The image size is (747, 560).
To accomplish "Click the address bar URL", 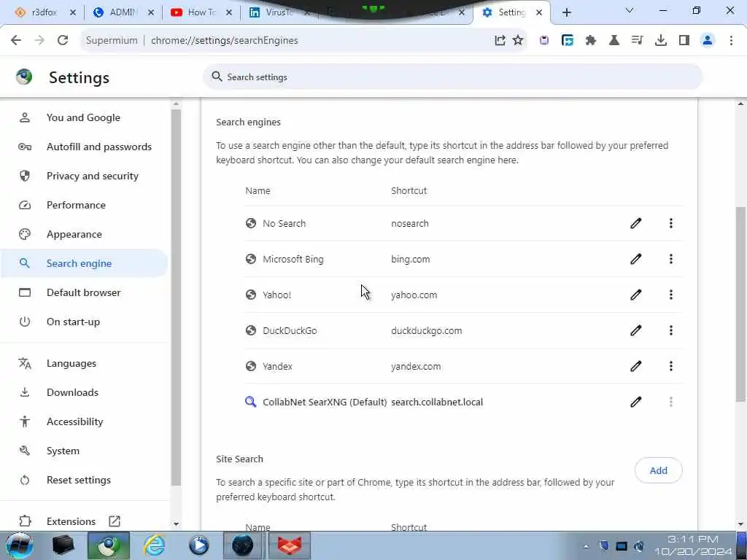I will pos(225,41).
